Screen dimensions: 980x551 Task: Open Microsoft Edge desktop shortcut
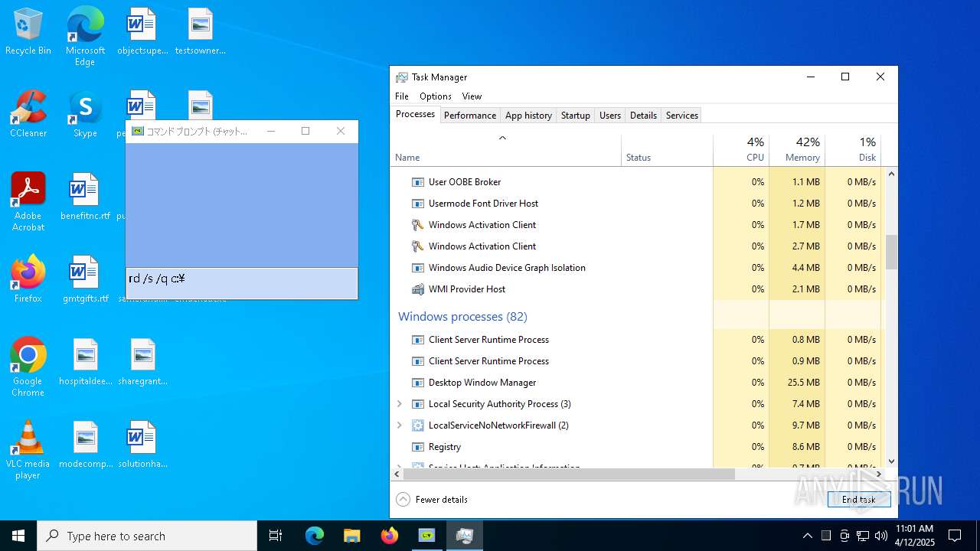point(85,37)
